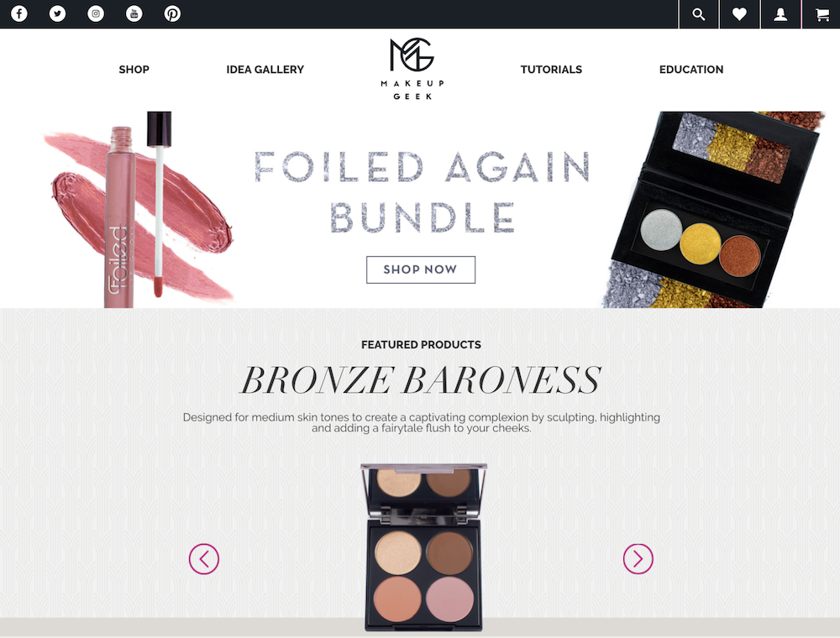Viewport: 840px width, 638px height.
Task: Click the Foiled lip gloss banner image
Action: [139, 210]
